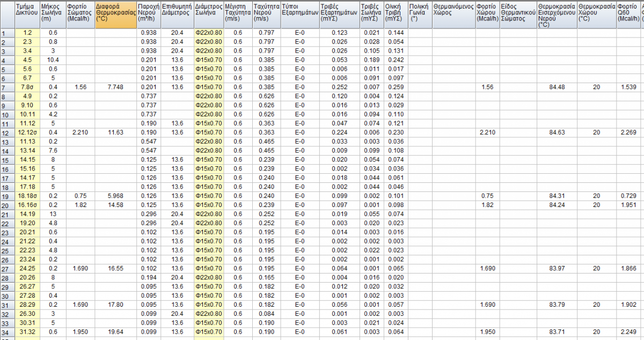Click pipe diameter cell 'Φ15x0.70' in row 4
The height and width of the screenshot is (340, 644).
tap(209, 60)
